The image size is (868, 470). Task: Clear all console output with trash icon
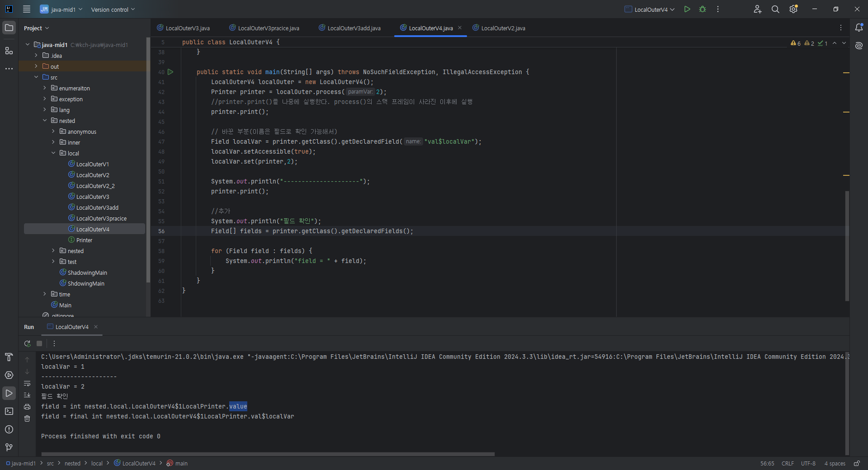tap(27, 418)
